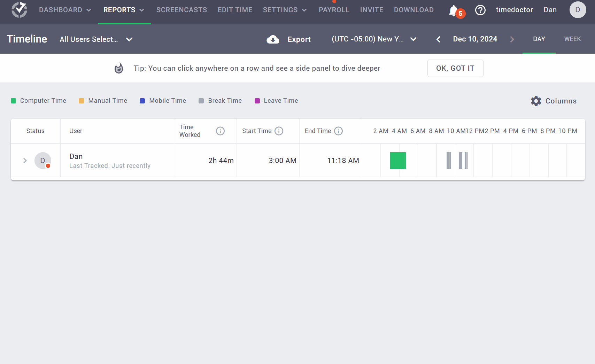This screenshot has width=595, height=364.
Task: Open the Columns settings gear icon
Action: point(536,101)
